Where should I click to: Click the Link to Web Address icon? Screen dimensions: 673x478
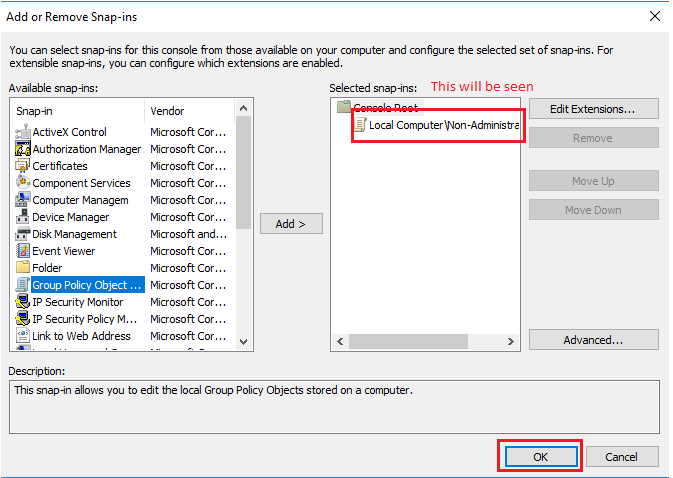pyautogui.click(x=23, y=336)
